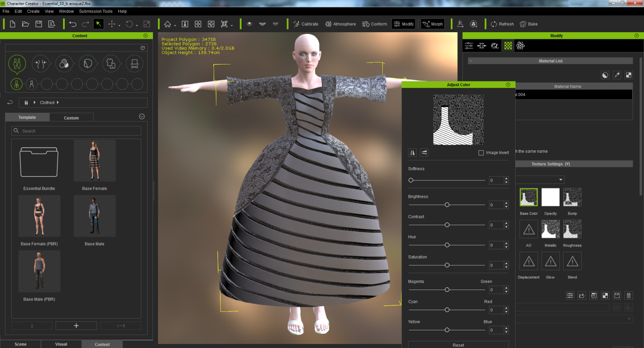This screenshot has height=348, width=644.
Task: Select the Hair category icon in Content
Action: coord(88,64)
